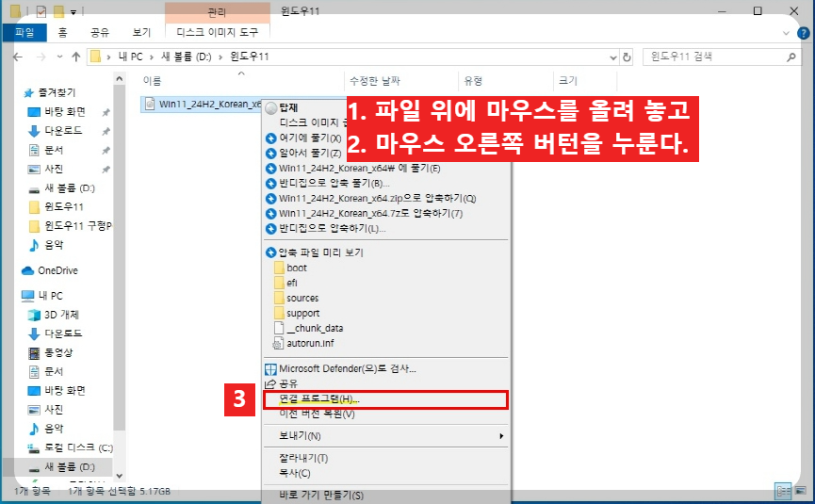Open 다운로드 under 즐겨찾기
Screen dimensions: 815x504
point(63,130)
